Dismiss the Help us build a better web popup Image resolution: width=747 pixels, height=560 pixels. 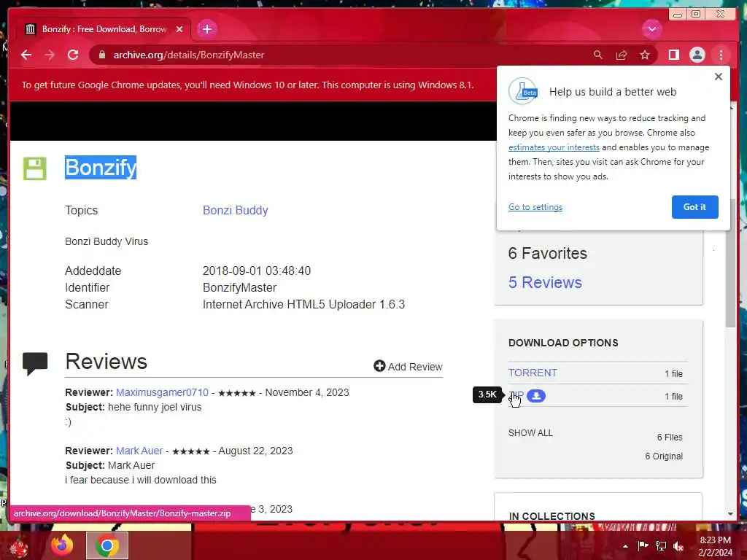[x=719, y=77]
